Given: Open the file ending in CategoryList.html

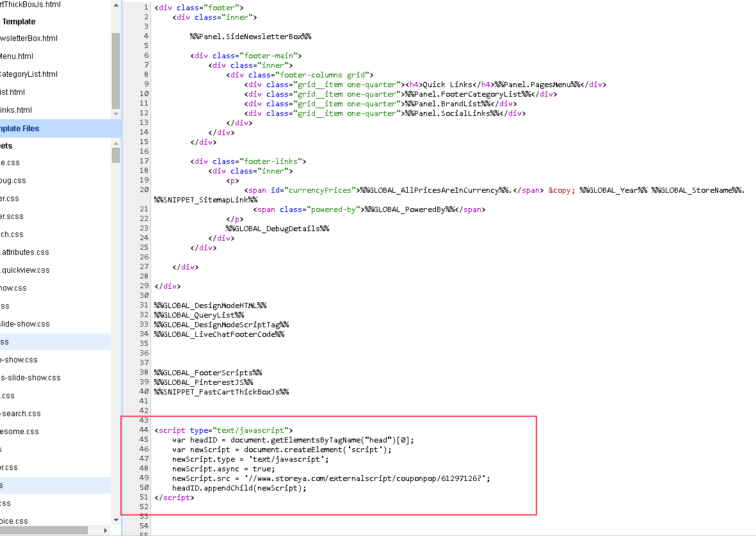Looking at the screenshot, I should [29, 74].
